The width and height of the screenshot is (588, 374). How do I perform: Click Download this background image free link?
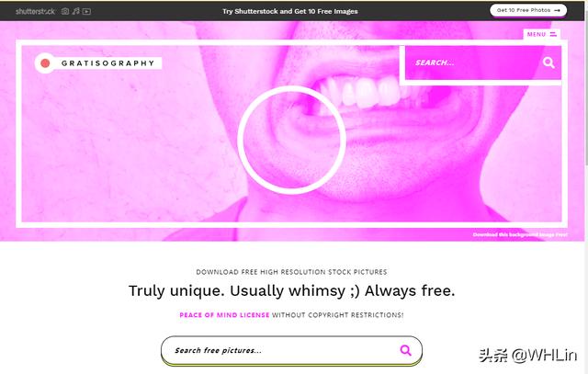click(x=520, y=234)
